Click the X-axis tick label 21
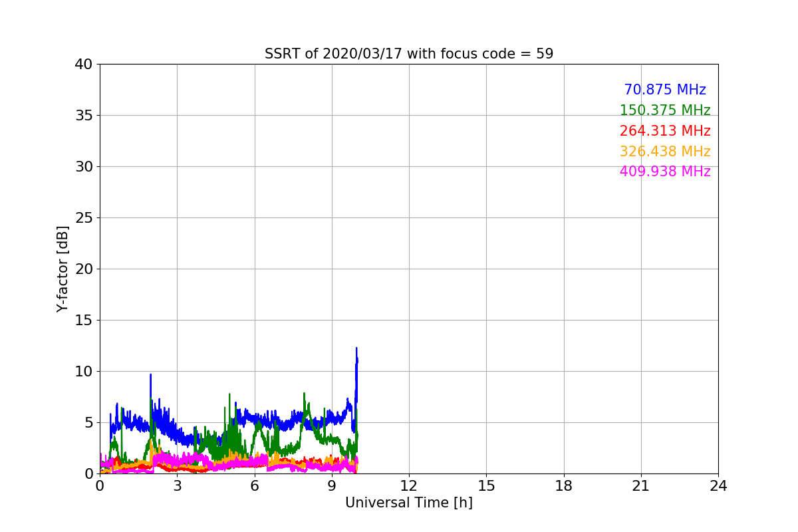Image resolution: width=798 pixels, height=532 pixels. 641,486
